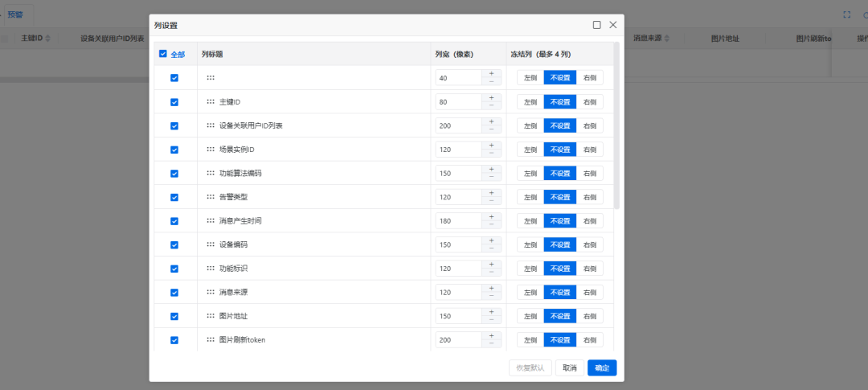Click drag handle icon for 图片地址 row
868x390 pixels.
(x=211, y=316)
